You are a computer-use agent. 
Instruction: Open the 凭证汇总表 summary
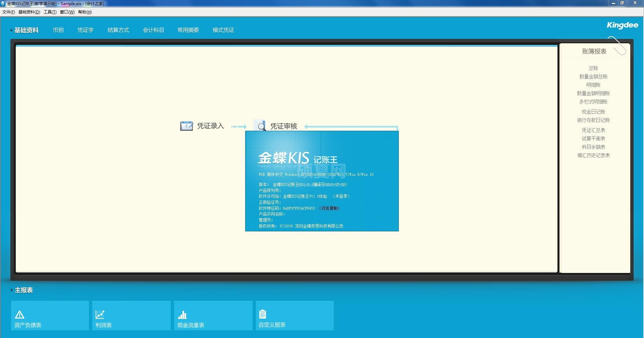[593, 130]
